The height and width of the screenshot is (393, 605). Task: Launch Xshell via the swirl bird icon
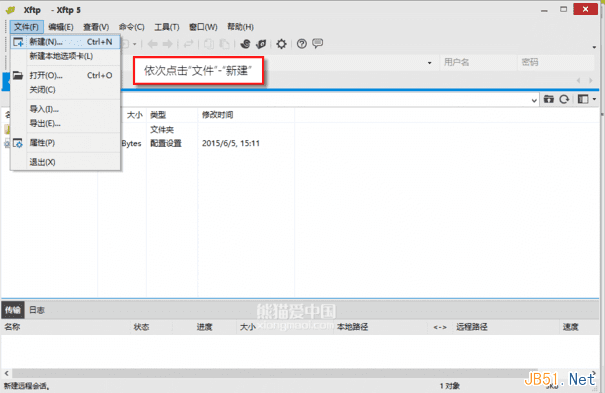(x=245, y=44)
